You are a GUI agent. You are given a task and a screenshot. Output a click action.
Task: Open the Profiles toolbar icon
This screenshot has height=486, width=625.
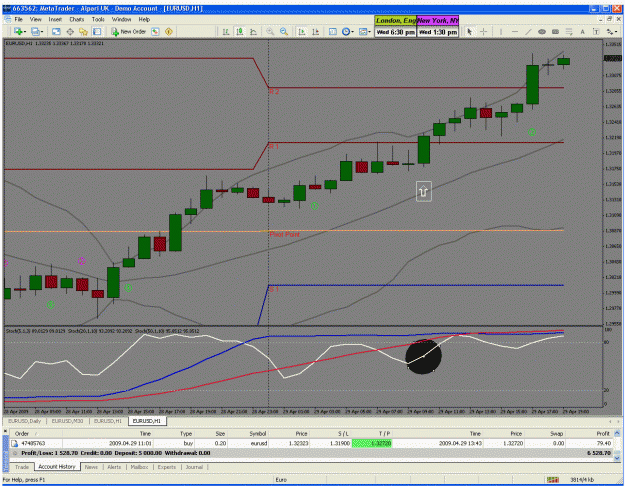coord(35,31)
